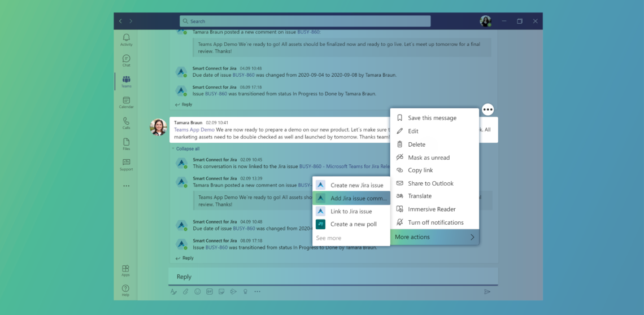Click the Search box in the title bar
This screenshot has height=315, width=644.
305,21
